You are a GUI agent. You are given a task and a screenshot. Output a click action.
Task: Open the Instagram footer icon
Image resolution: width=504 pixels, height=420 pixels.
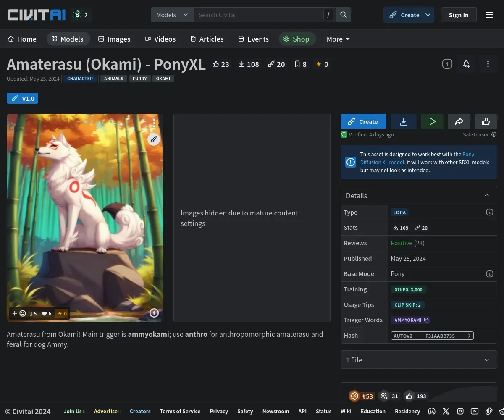(x=460, y=411)
